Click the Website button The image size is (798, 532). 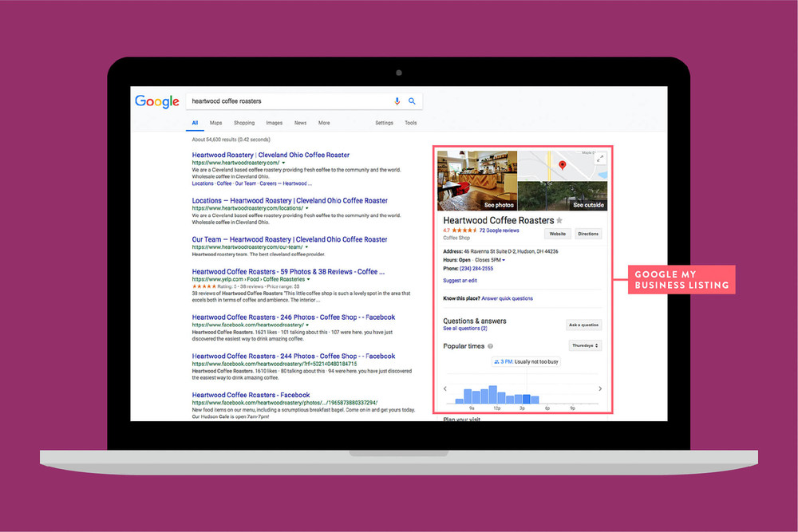pos(557,234)
